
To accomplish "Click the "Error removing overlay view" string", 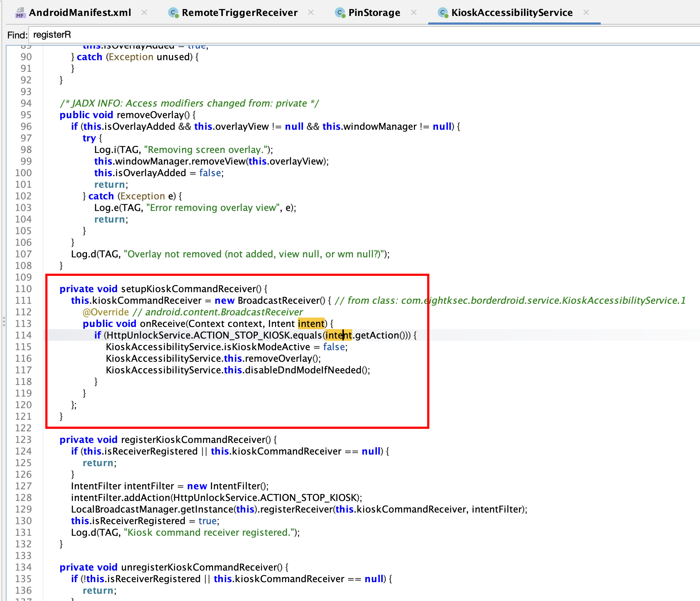I will tap(213, 208).
